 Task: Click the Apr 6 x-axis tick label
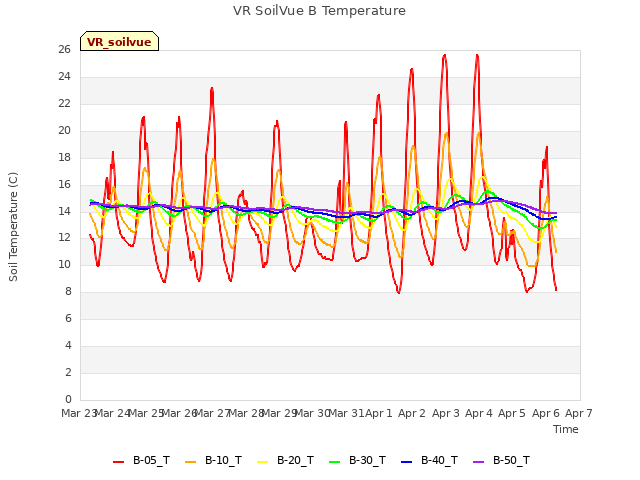click(x=545, y=413)
